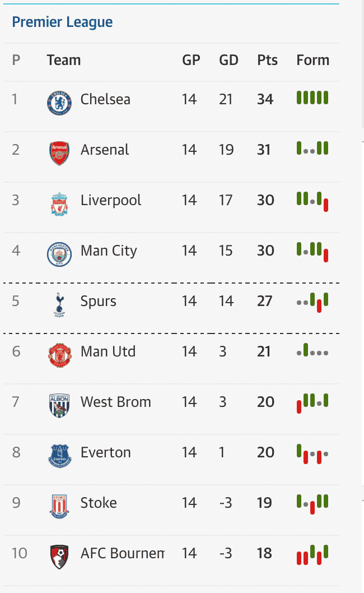The width and height of the screenshot is (364, 593).
Task: Select the Arsenal team name
Action: (105, 150)
